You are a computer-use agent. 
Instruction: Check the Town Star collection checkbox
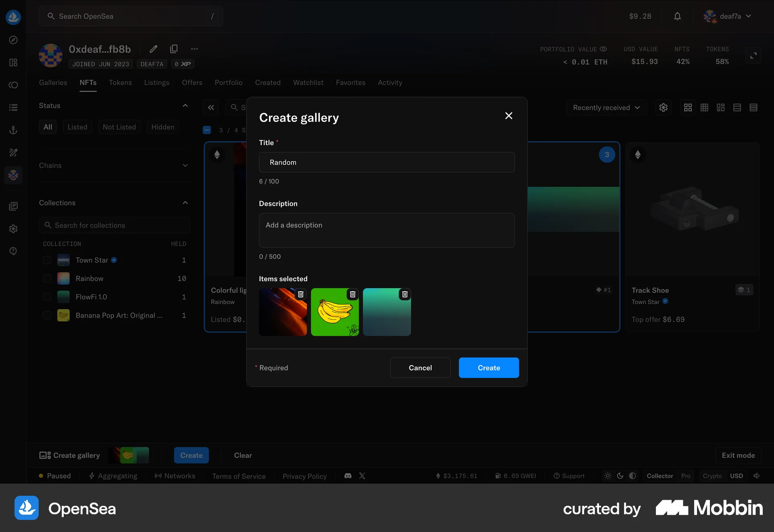(47, 260)
